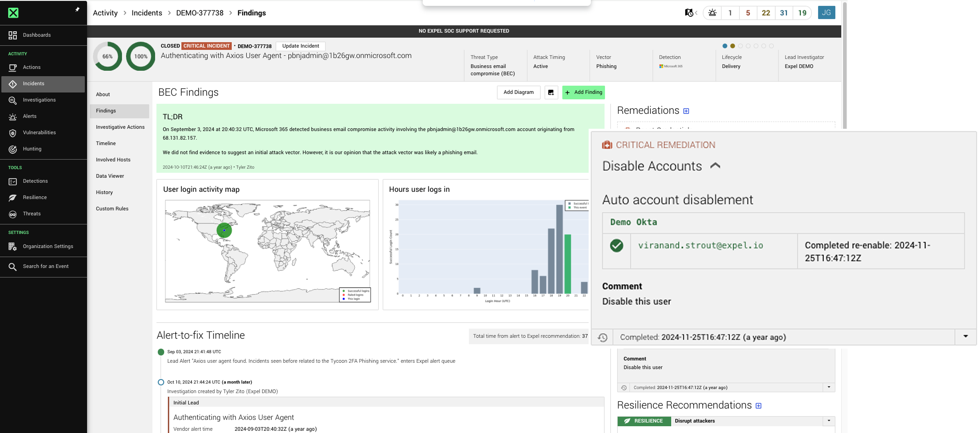The image size is (980, 433).
Task: Click the map-with-clock icon in header
Action: click(x=689, y=13)
